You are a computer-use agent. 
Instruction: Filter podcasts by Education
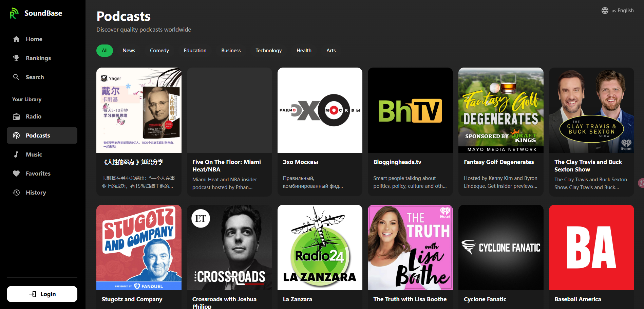(195, 51)
